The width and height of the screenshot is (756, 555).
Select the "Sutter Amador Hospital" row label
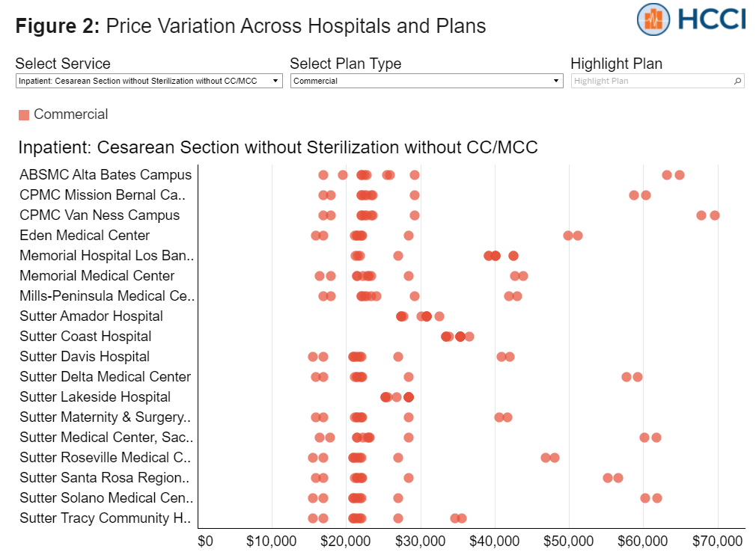[91, 316]
